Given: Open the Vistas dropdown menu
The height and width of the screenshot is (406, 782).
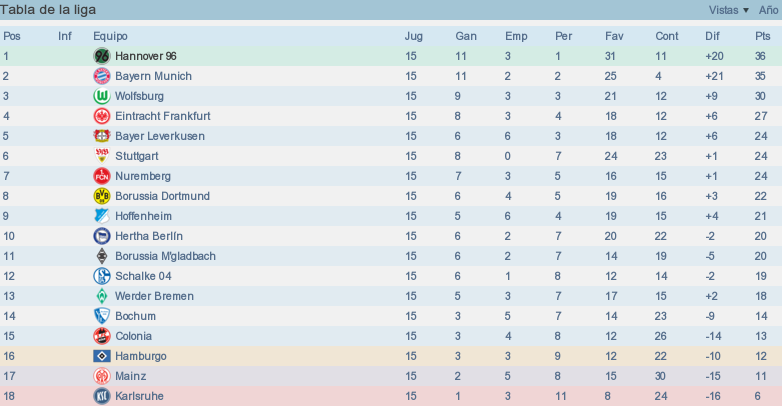Looking at the screenshot, I should coord(729,10).
